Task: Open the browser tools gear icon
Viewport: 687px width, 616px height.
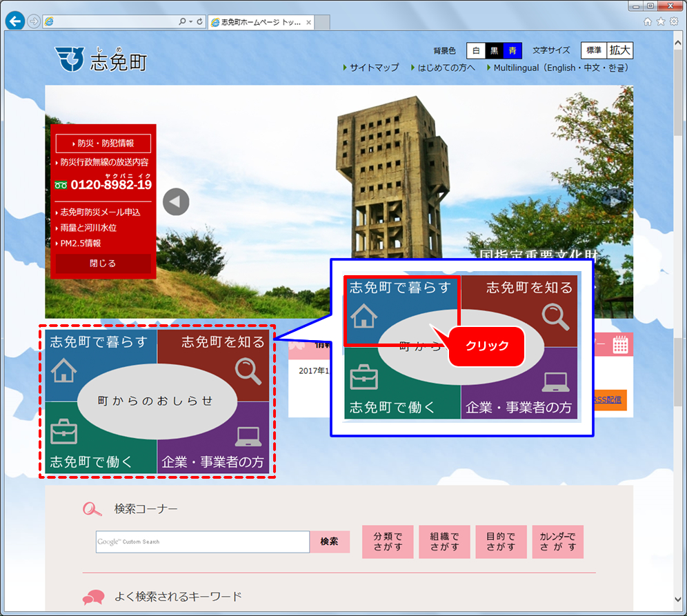Action: [675, 21]
